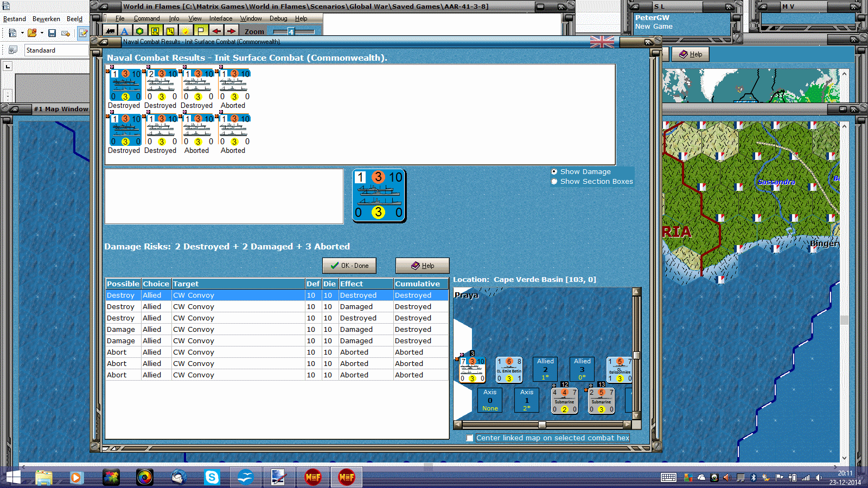Select the Submarine counter numbered 12

564,401
